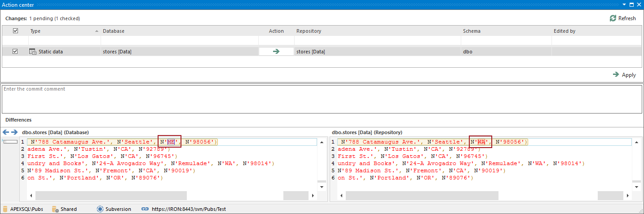Viewport: 644px width, 214px height.
Task: Click the Refresh button
Action: pos(622,18)
